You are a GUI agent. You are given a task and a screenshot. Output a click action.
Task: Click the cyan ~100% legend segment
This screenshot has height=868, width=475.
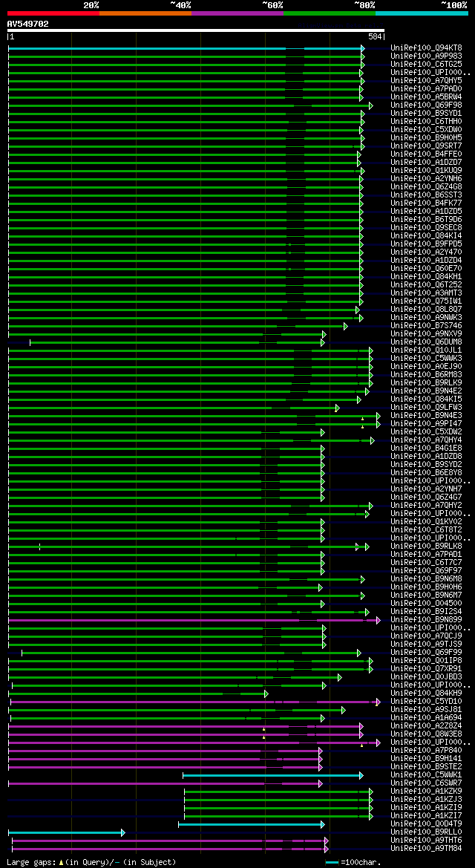pyautogui.click(x=422, y=13)
